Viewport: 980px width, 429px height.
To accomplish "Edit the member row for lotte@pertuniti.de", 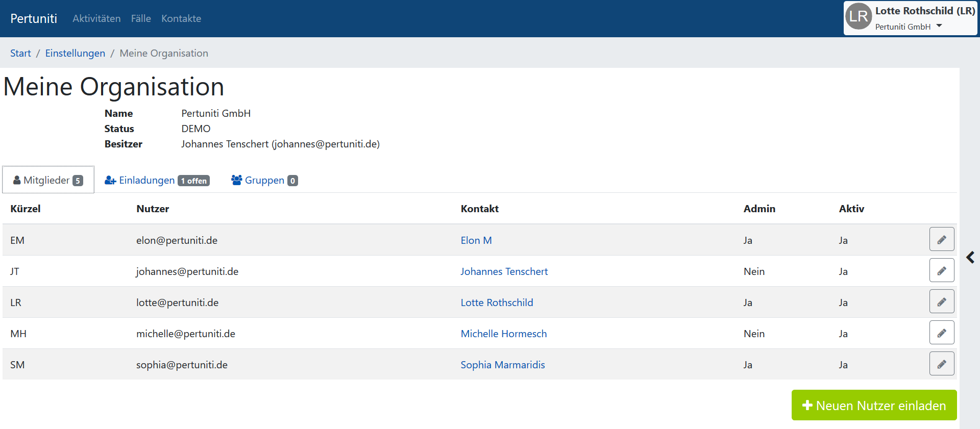I will (942, 301).
